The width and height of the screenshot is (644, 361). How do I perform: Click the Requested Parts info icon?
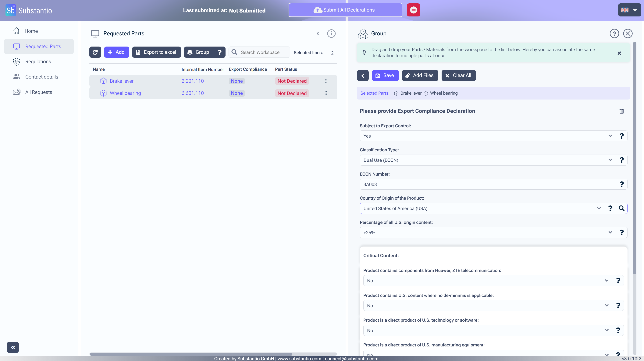click(331, 33)
